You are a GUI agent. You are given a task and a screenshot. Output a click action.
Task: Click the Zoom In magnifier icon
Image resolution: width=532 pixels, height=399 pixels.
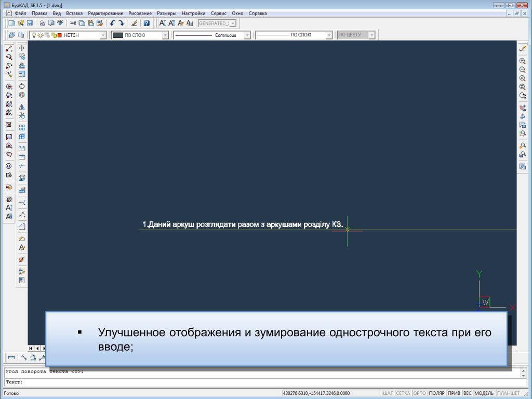click(x=523, y=61)
